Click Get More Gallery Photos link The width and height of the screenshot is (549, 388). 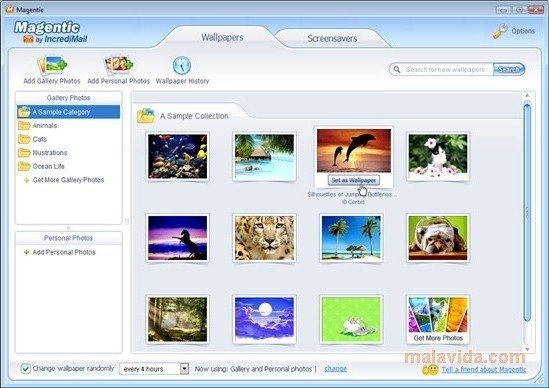(x=68, y=180)
